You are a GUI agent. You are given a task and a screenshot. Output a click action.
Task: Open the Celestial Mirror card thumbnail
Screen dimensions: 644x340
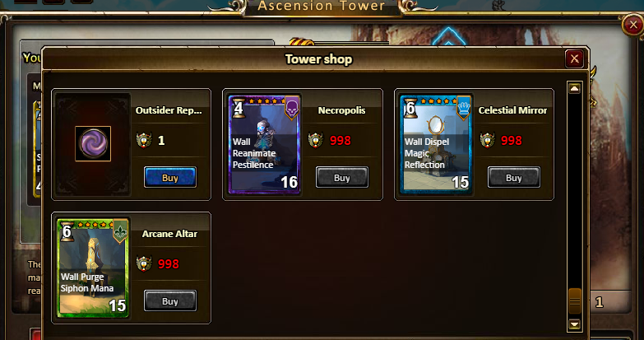pos(436,144)
